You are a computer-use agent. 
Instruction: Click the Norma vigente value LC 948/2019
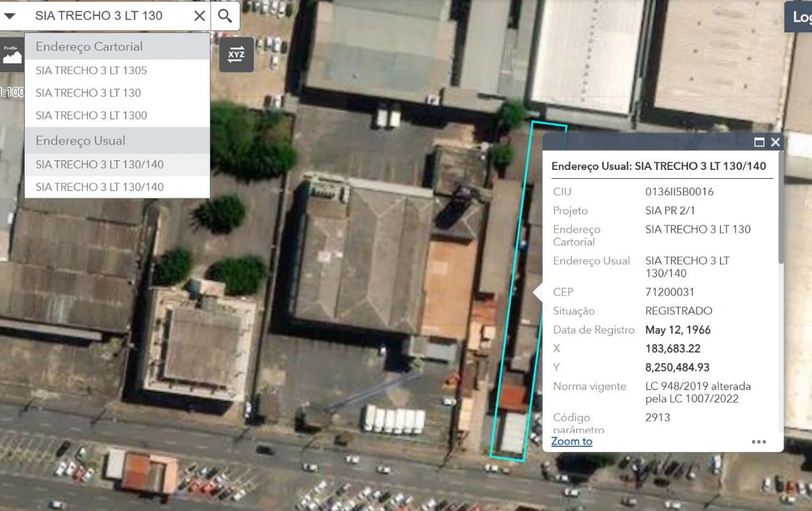(698, 392)
